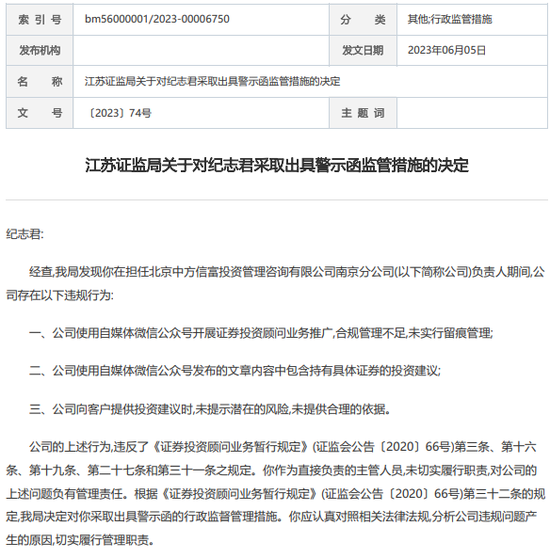Click violation item 一 about 留痕管理
This screenshot has height=558, width=550.
(x=261, y=333)
